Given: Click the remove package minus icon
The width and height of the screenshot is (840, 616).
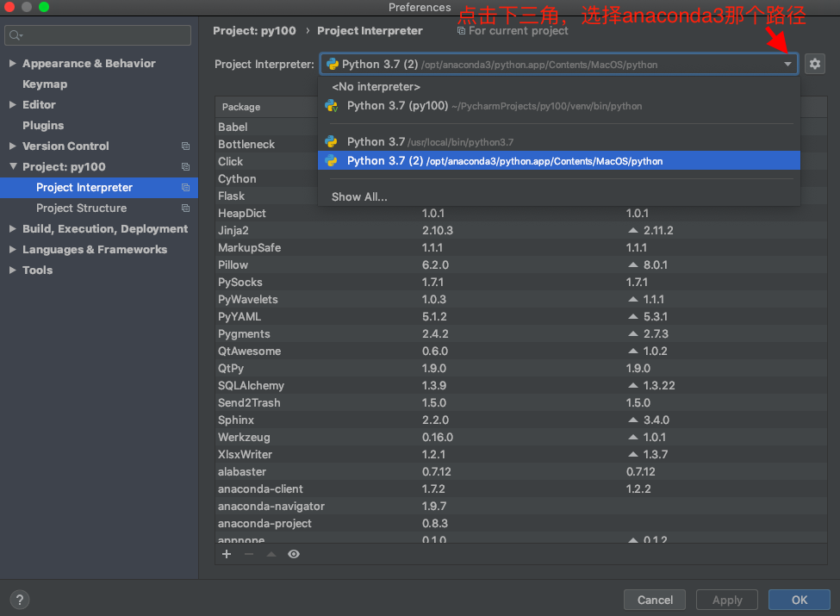Looking at the screenshot, I should (x=249, y=554).
